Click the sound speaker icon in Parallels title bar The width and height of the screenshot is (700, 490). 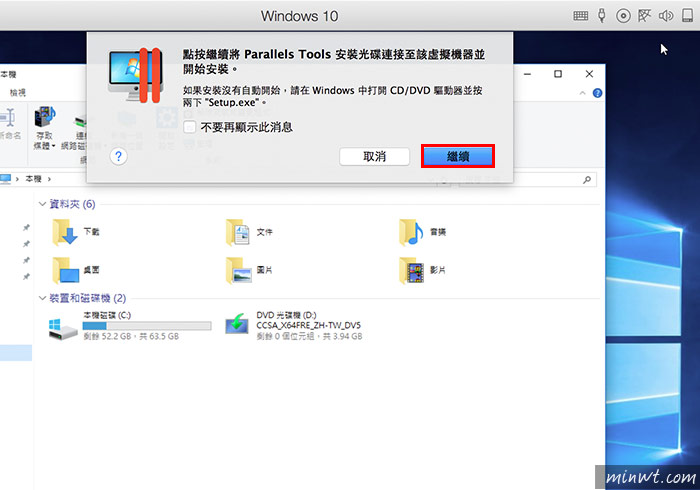pos(666,16)
